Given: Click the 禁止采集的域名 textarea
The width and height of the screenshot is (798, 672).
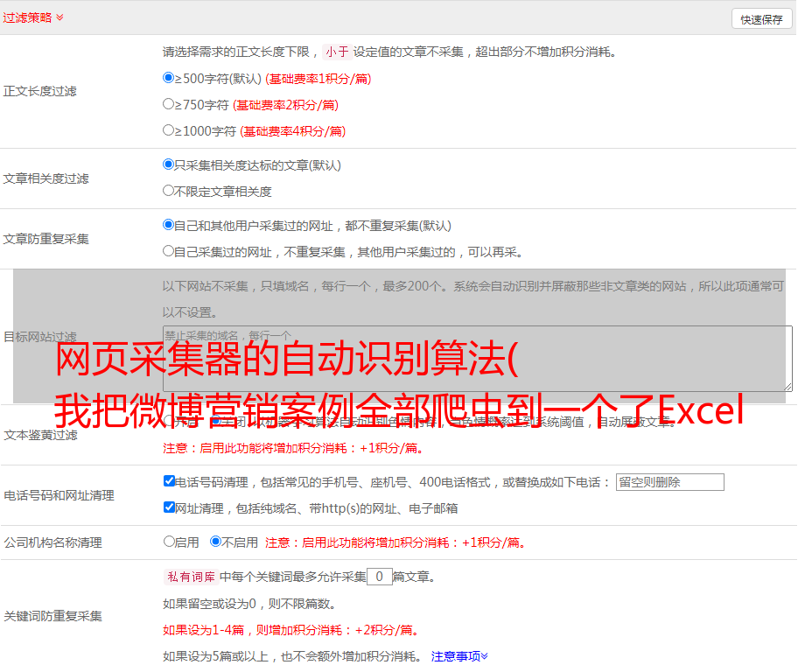Looking at the screenshot, I should 478,359.
